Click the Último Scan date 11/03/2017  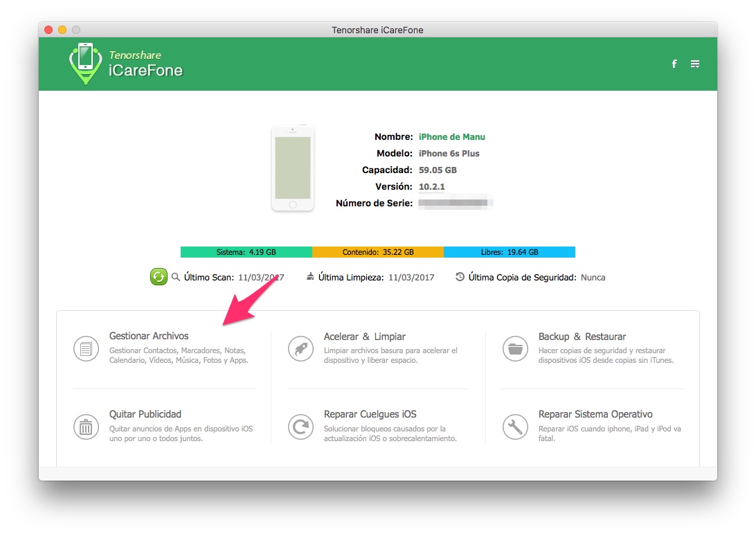[261, 278]
